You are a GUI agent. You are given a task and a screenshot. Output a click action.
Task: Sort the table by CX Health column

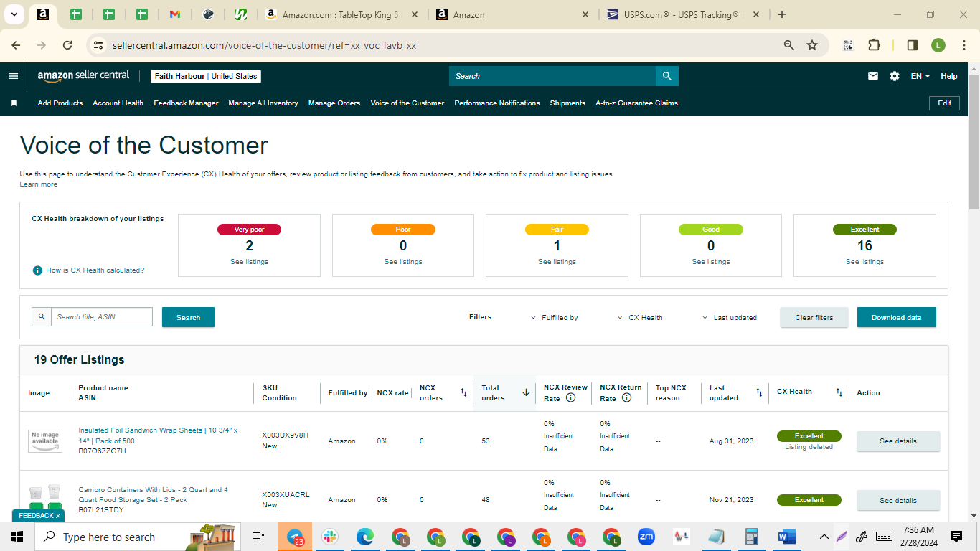click(x=839, y=392)
